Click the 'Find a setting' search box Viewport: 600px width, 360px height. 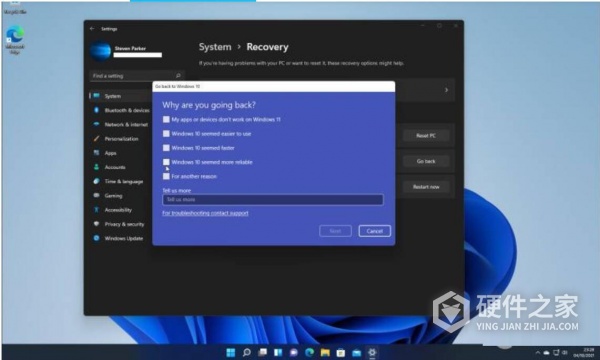click(x=137, y=76)
